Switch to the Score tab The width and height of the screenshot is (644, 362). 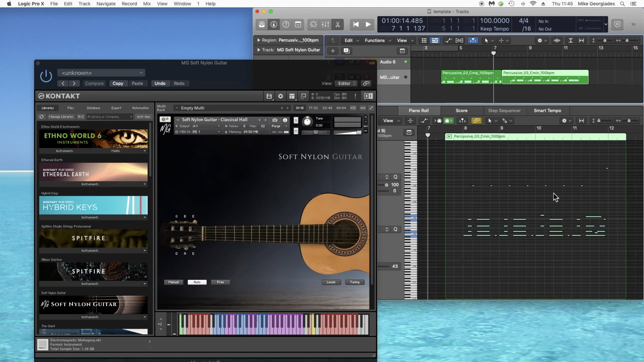coord(461,111)
